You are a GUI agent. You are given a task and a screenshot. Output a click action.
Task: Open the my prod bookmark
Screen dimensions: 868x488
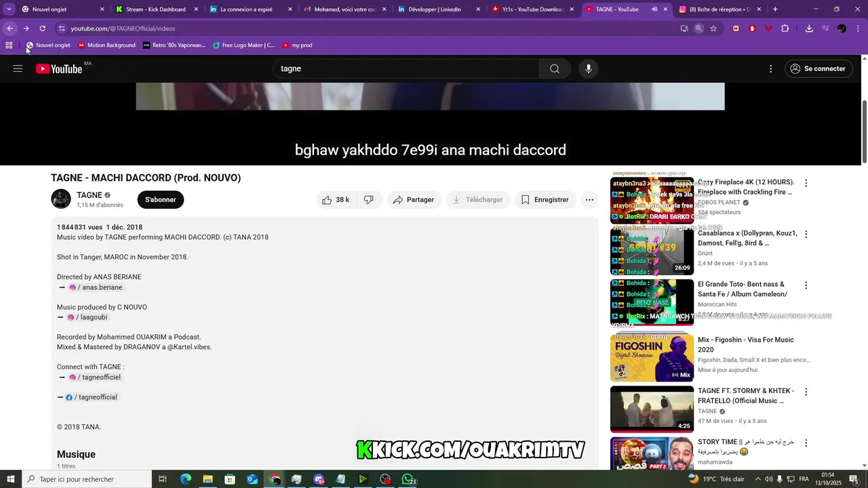point(297,45)
